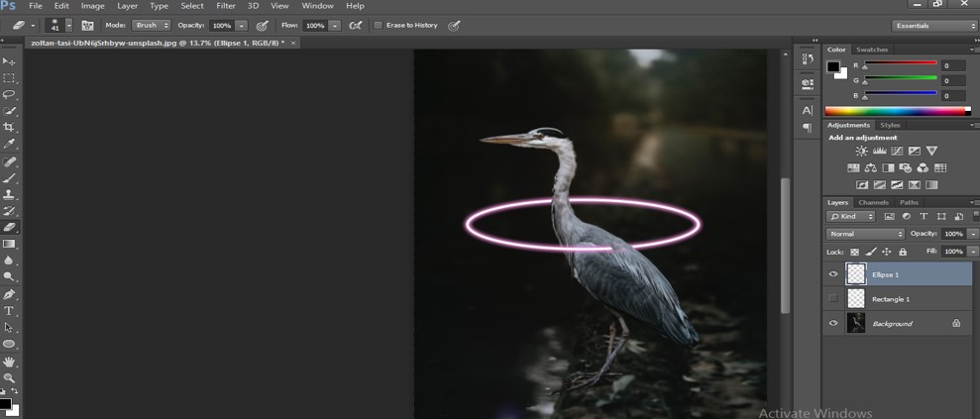Image resolution: width=980 pixels, height=419 pixels.
Task: Enable Erase to History checkbox
Action: point(379,26)
